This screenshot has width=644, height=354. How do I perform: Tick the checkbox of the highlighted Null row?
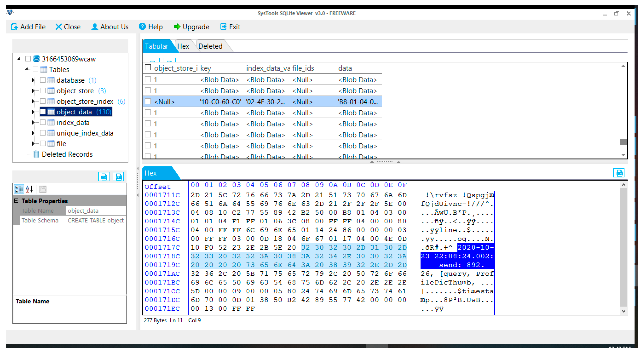click(148, 102)
